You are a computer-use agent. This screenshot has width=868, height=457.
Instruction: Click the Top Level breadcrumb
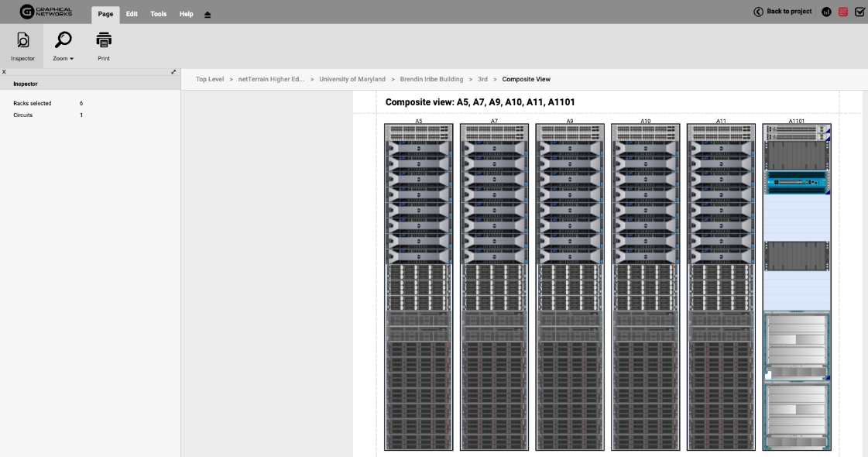(210, 79)
